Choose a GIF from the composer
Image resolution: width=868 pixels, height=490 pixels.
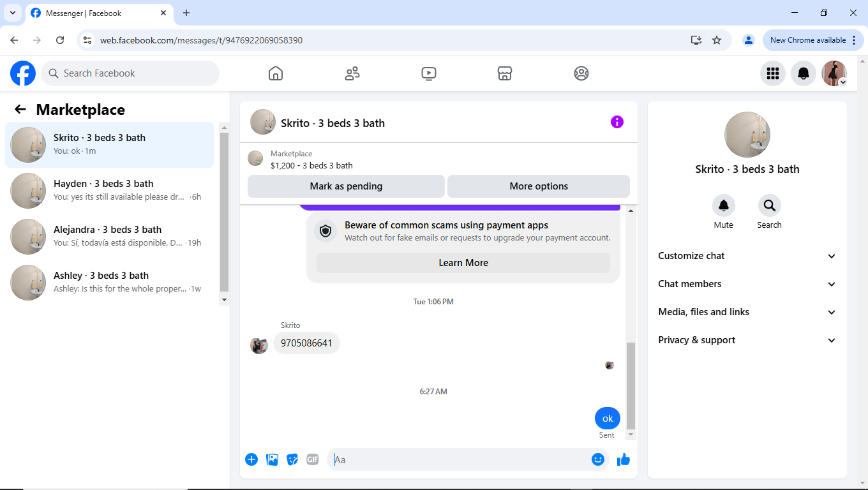pos(313,459)
